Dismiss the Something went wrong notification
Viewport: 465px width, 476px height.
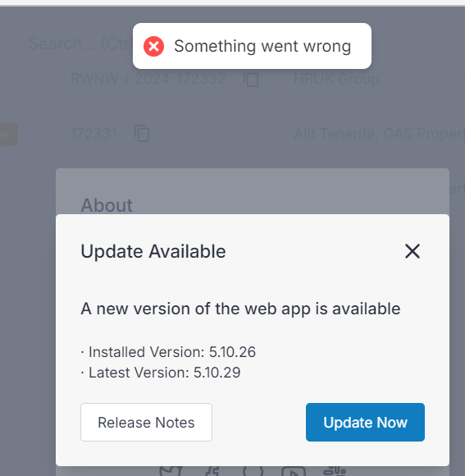[x=252, y=46]
